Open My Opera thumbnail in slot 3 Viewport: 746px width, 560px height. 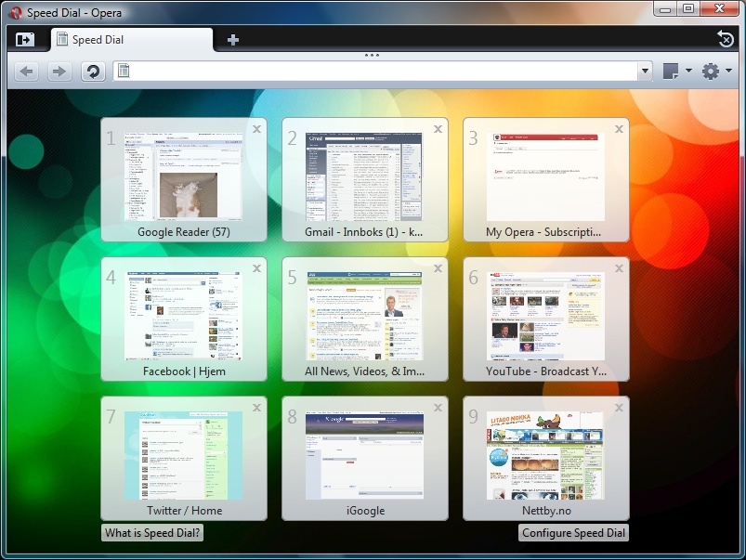545,176
